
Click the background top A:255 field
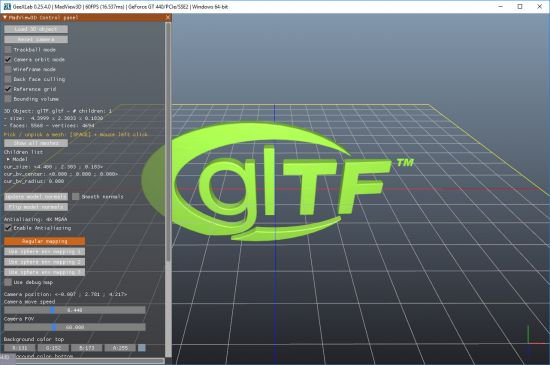(120, 348)
